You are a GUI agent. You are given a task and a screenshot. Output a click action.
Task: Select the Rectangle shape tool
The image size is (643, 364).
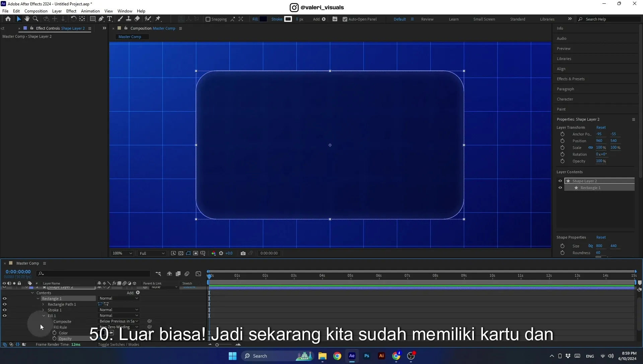(x=93, y=19)
